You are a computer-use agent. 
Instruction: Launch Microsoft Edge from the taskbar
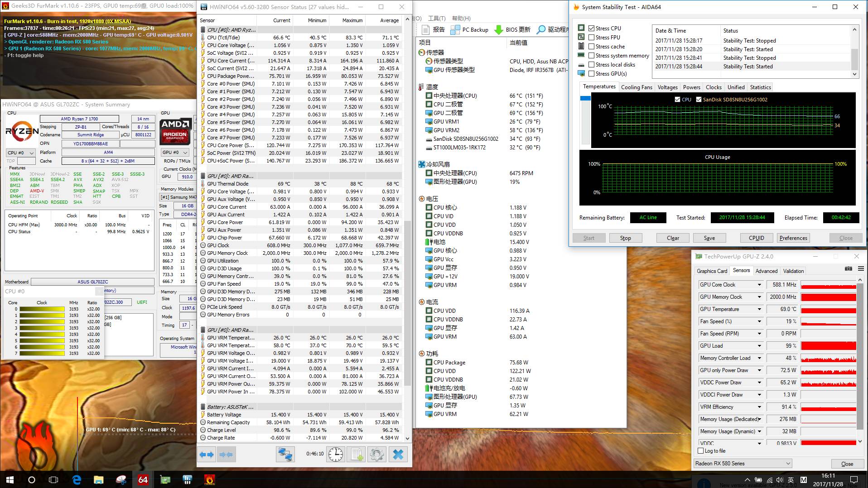[x=77, y=479]
